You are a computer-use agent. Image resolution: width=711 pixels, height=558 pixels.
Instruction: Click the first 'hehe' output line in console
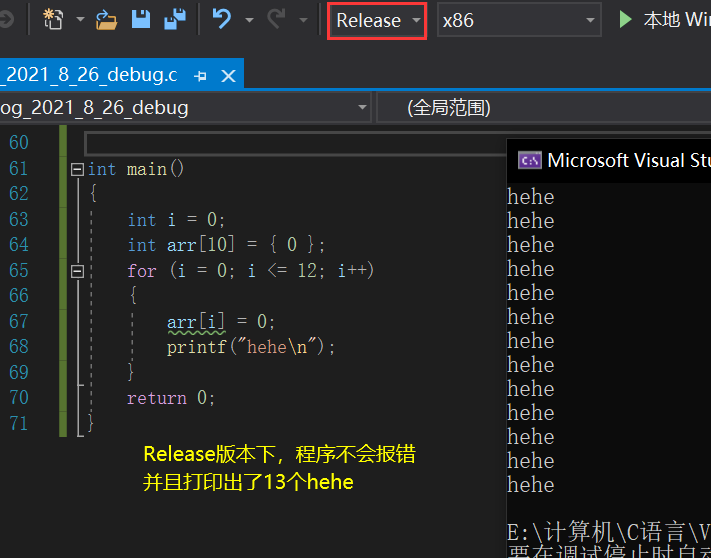(x=531, y=197)
